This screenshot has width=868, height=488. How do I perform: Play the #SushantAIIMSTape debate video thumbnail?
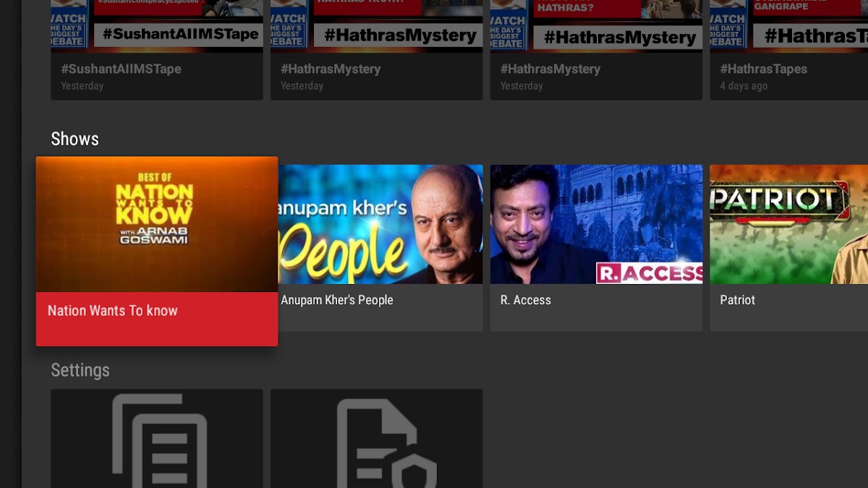157,25
